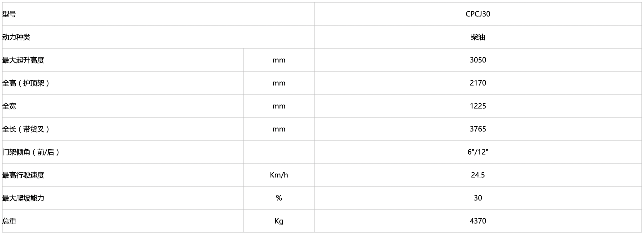644x235 pixels.
Task: Select the tilt angle value 6°/12°
Action: coord(478,152)
